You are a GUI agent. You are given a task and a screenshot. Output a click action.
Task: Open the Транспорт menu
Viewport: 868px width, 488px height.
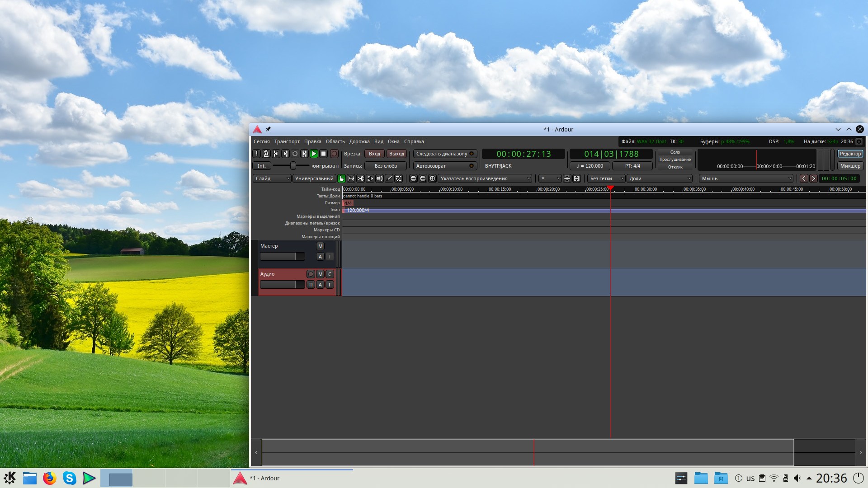287,141
